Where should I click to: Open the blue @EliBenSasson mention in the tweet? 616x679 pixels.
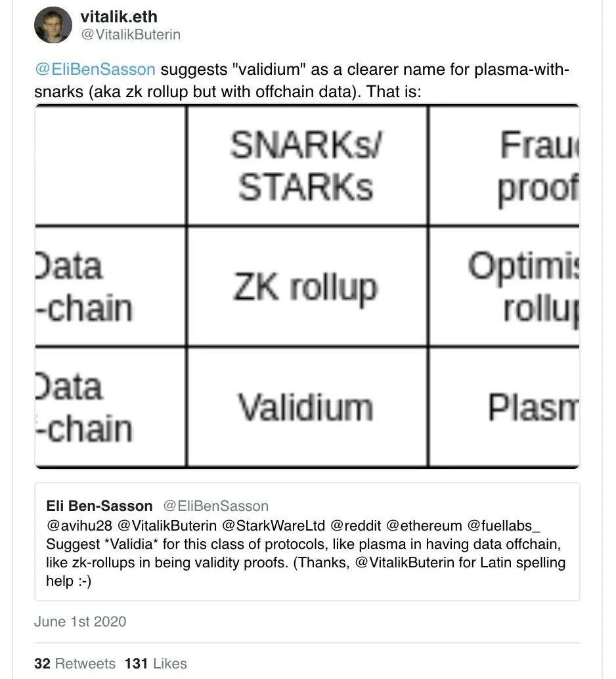95,70
